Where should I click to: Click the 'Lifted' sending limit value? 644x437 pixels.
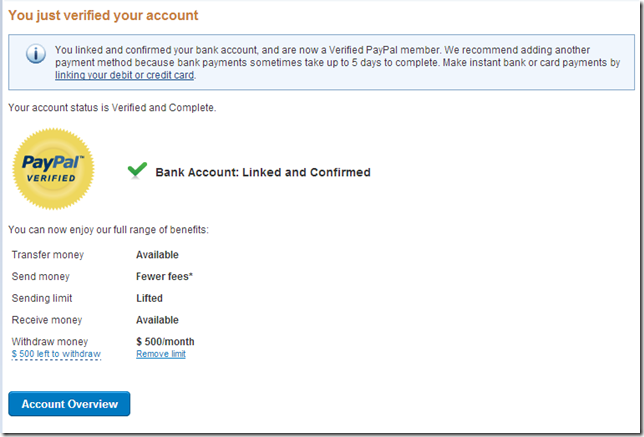coord(149,298)
